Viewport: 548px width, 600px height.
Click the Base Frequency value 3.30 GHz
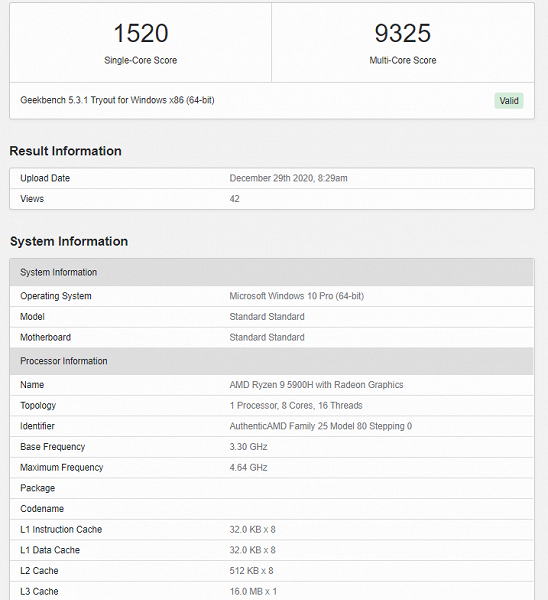(248, 447)
